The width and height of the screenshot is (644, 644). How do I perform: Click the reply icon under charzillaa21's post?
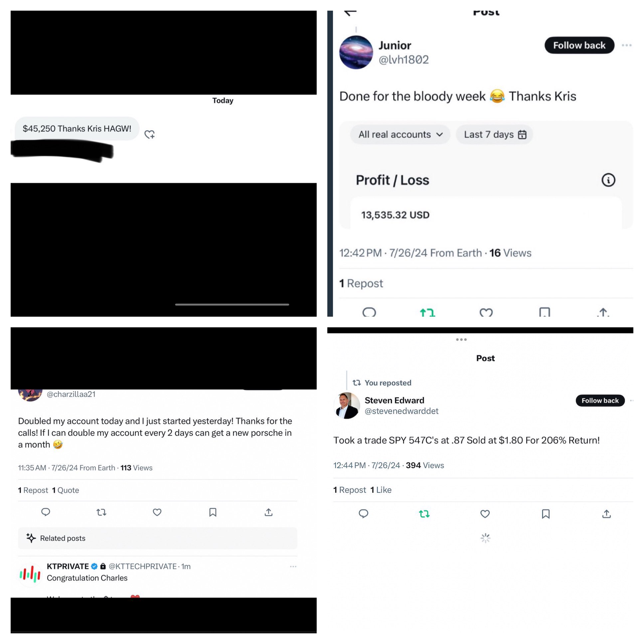click(46, 512)
